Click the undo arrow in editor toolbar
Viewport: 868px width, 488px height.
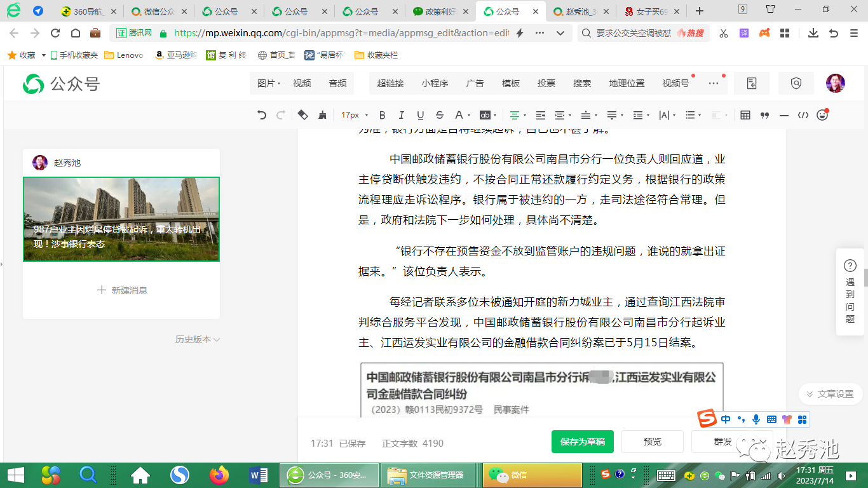[x=262, y=115]
